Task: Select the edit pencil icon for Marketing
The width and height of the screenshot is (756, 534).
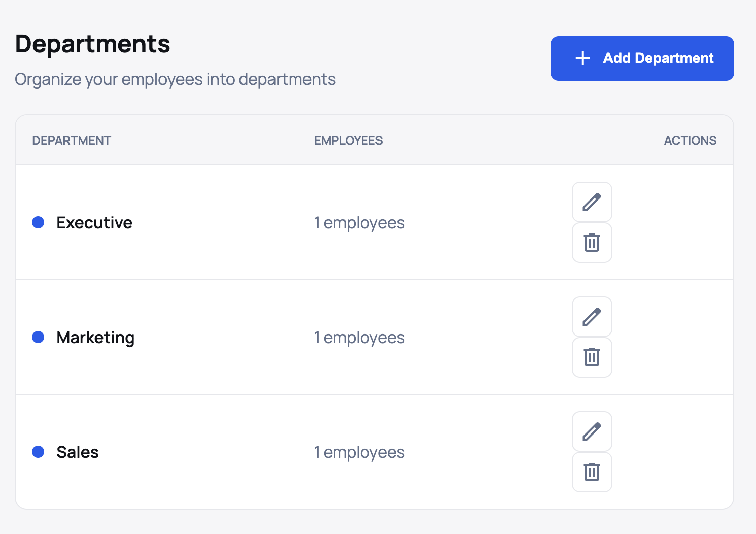Action: click(x=592, y=317)
